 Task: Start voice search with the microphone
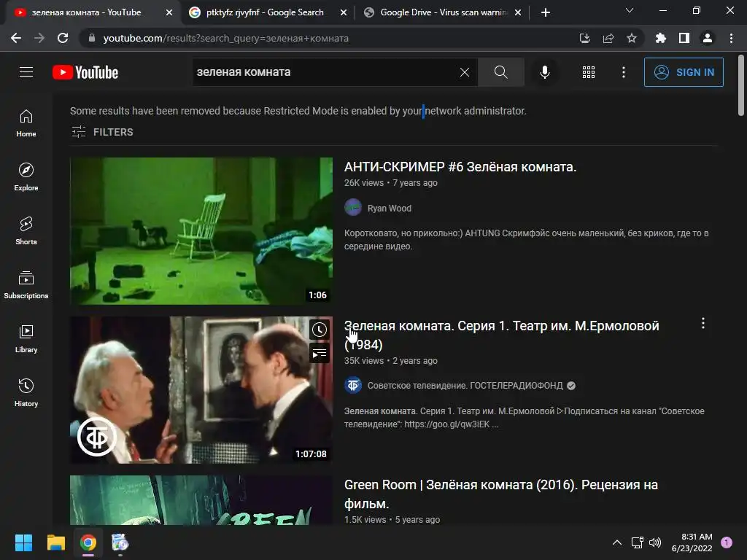point(544,72)
